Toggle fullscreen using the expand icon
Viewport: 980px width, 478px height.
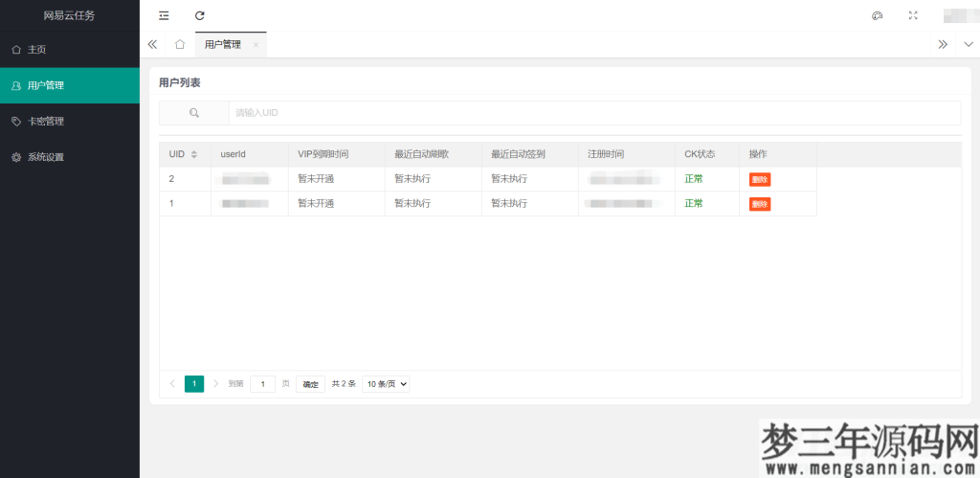point(912,15)
